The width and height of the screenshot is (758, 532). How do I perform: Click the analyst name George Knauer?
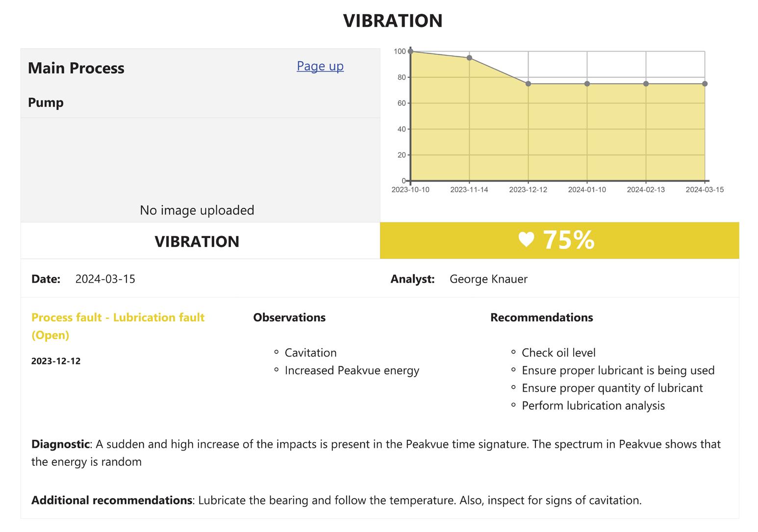(x=488, y=279)
